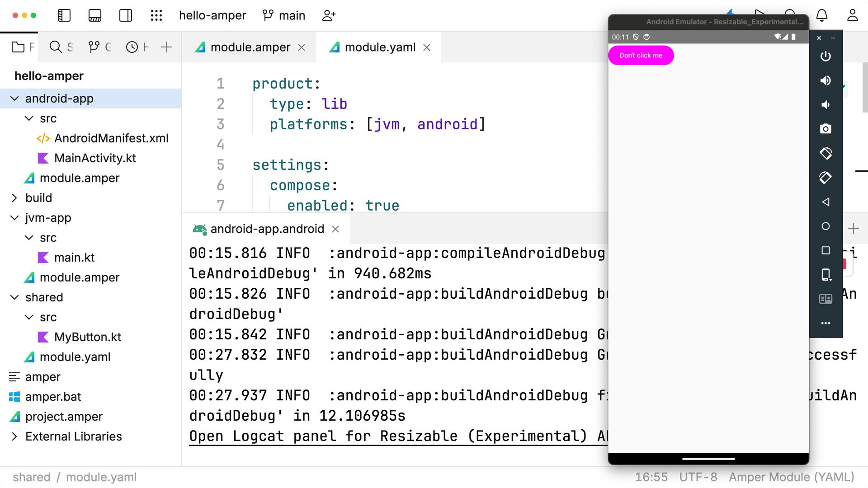This screenshot has height=488, width=868.
Task: Click the emulator power button
Action: [826, 56]
